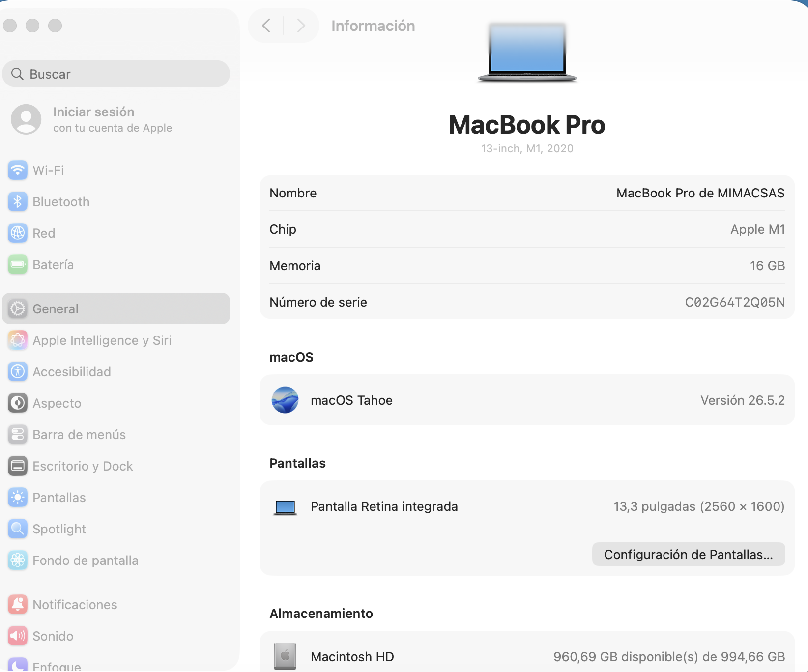Click the Número de serie label
The image size is (808, 672).
(x=318, y=302)
